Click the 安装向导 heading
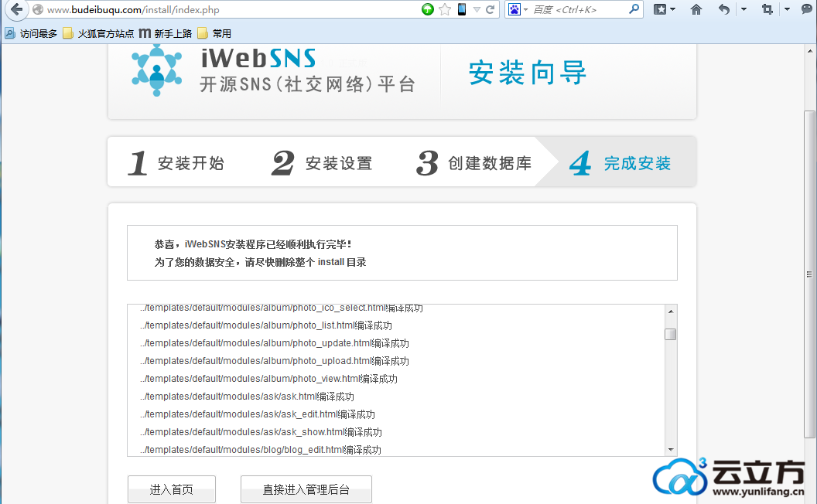Screen dimensions: 817x504 pos(528,73)
